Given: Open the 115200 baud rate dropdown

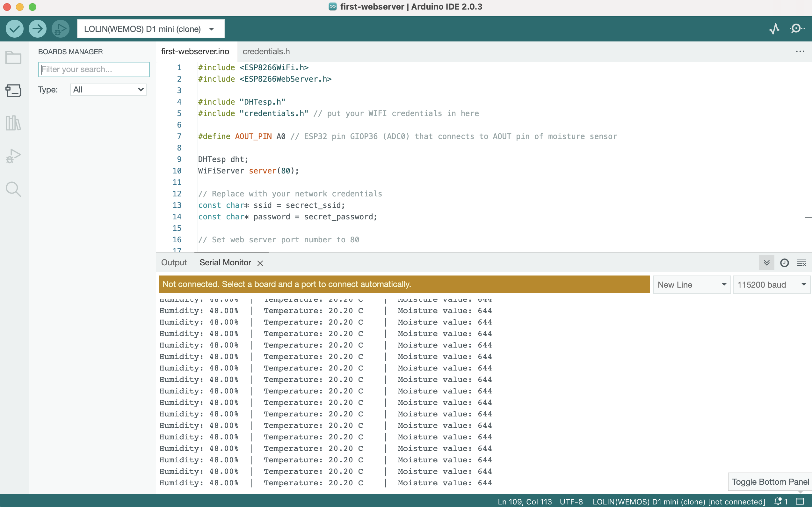Looking at the screenshot, I should 771,285.
